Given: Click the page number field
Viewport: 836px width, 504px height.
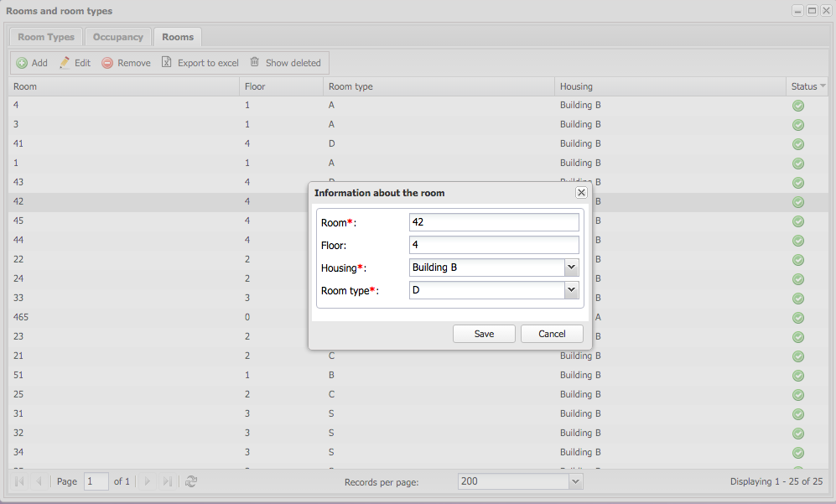Looking at the screenshot, I should (96, 481).
